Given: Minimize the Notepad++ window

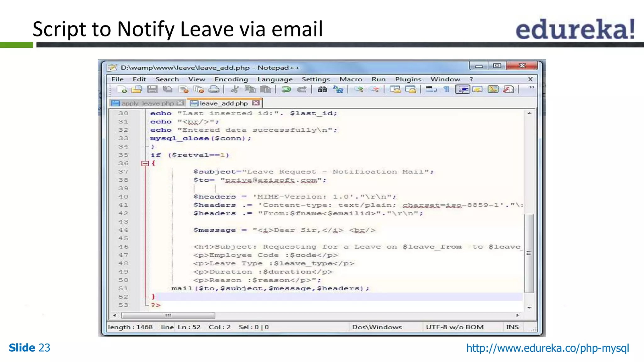Looking at the screenshot, I should coord(479,66).
